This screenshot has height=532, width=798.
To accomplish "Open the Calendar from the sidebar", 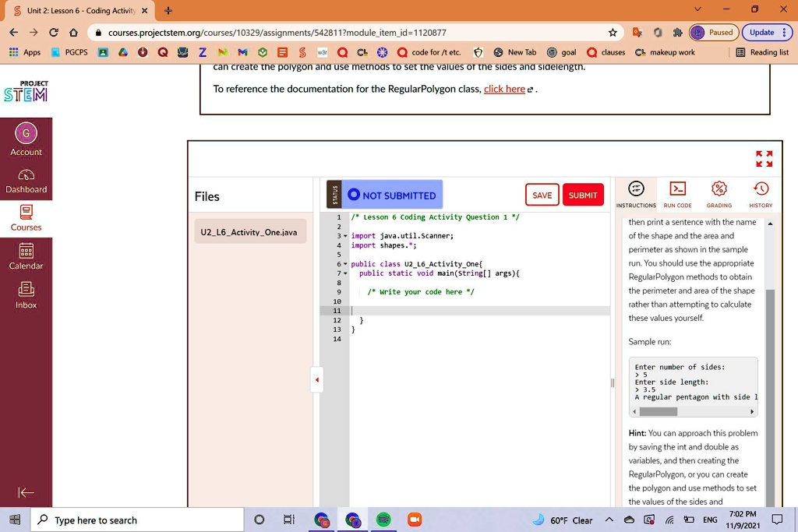I will click(x=26, y=257).
